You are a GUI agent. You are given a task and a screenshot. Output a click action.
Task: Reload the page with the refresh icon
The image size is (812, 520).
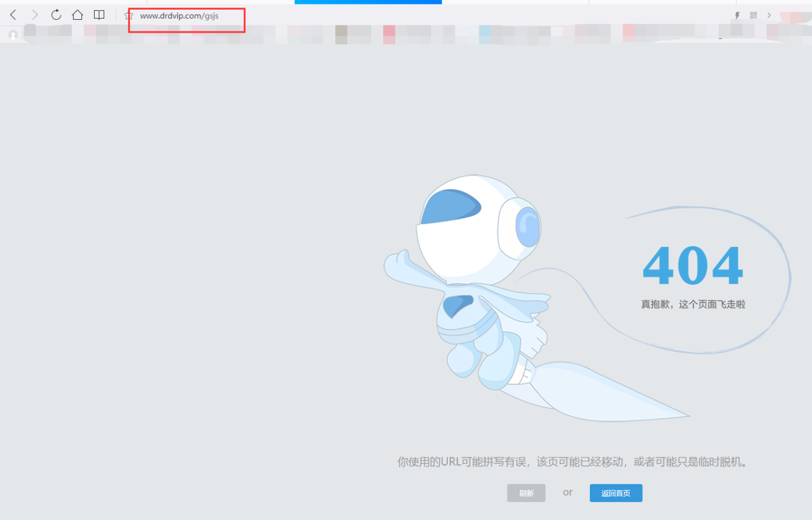pyautogui.click(x=56, y=15)
